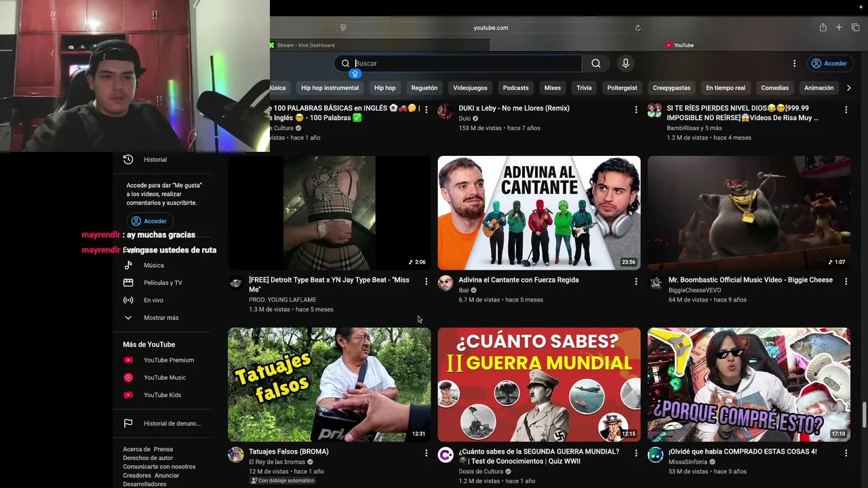
Task: Open Historial via its clock icon
Action: tap(128, 159)
